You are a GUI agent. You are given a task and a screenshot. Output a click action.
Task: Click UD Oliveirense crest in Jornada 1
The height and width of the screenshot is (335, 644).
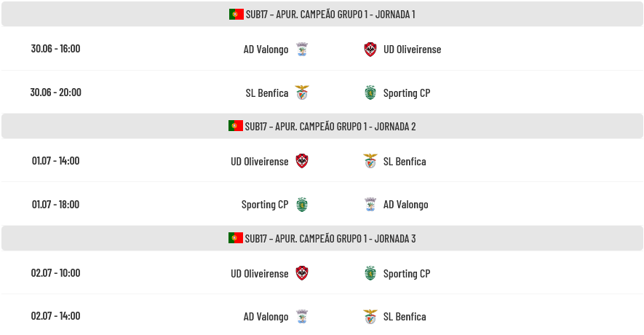tap(370, 50)
